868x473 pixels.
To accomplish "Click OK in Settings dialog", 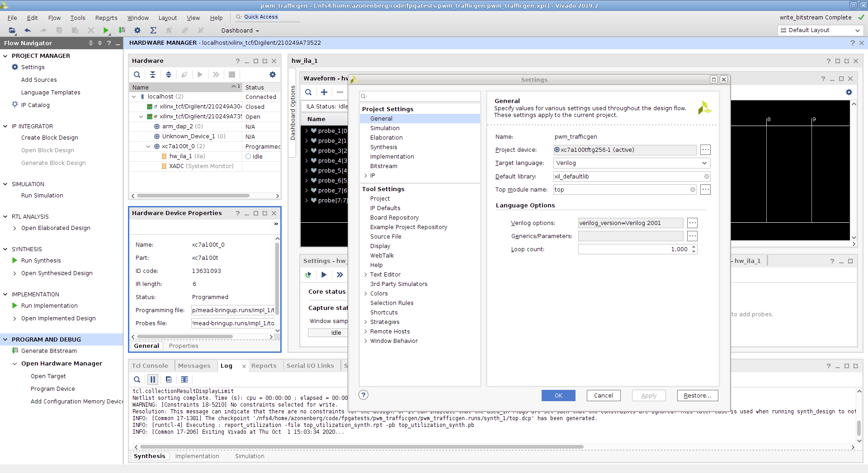I will [558, 396].
